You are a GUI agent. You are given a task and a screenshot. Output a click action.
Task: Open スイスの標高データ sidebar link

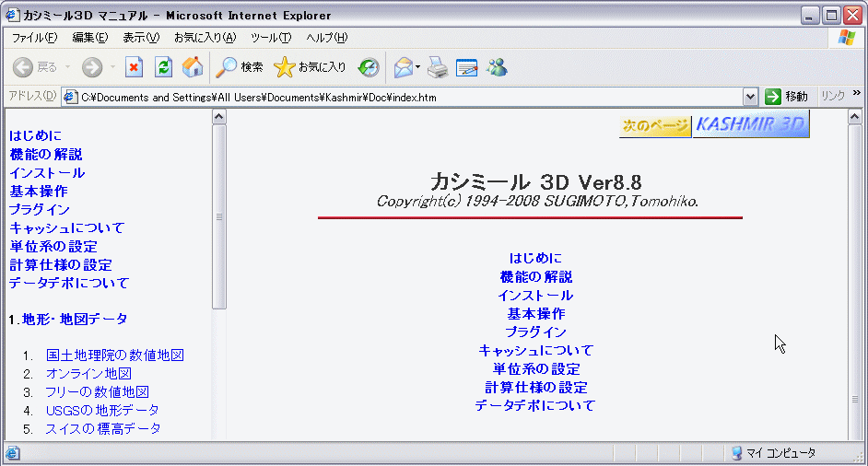pyautogui.click(x=103, y=428)
